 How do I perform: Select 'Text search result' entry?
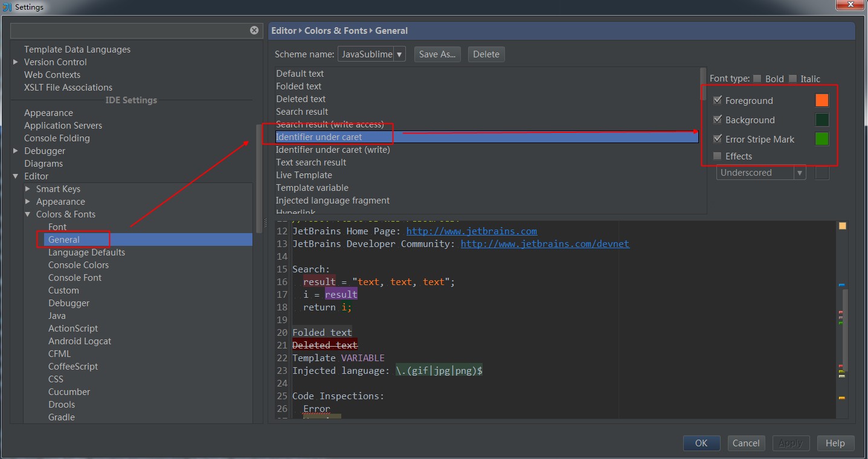pyautogui.click(x=311, y=162)
